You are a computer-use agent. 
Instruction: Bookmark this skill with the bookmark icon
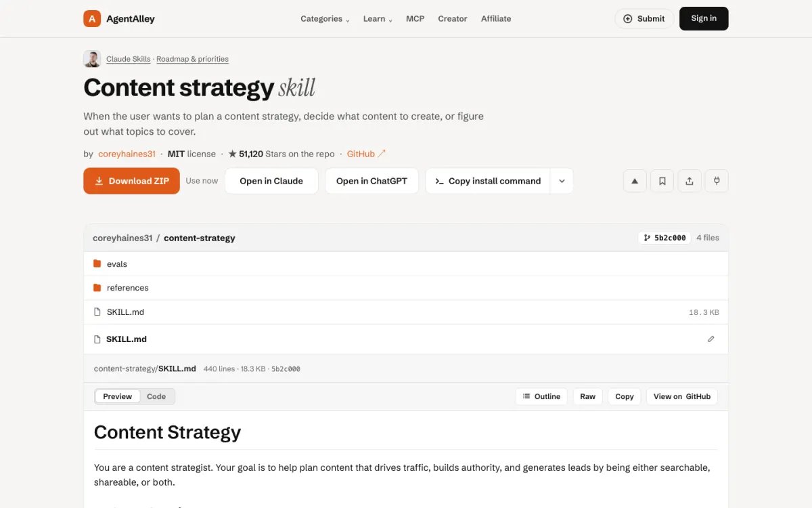point(662,181)
